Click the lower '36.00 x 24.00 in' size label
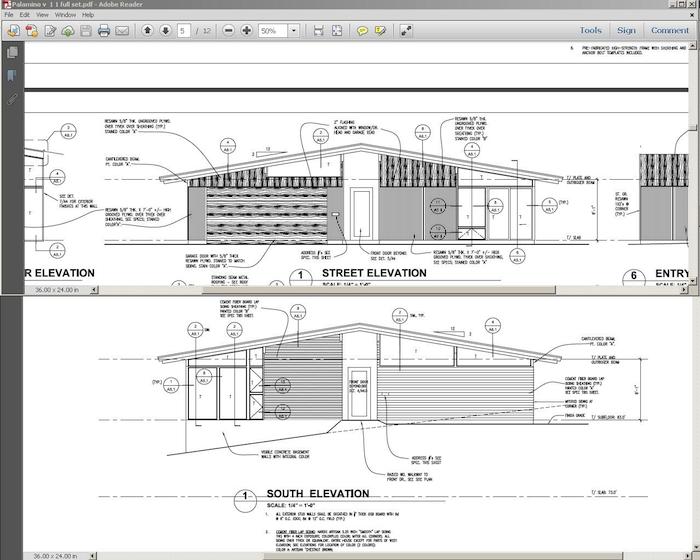This screenshot has height=560, width=700. [56, 556]
